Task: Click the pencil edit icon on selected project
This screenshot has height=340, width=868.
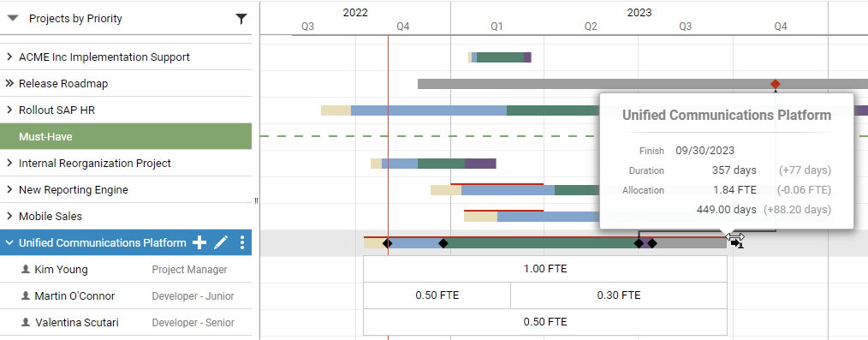Action: (221, 242)
